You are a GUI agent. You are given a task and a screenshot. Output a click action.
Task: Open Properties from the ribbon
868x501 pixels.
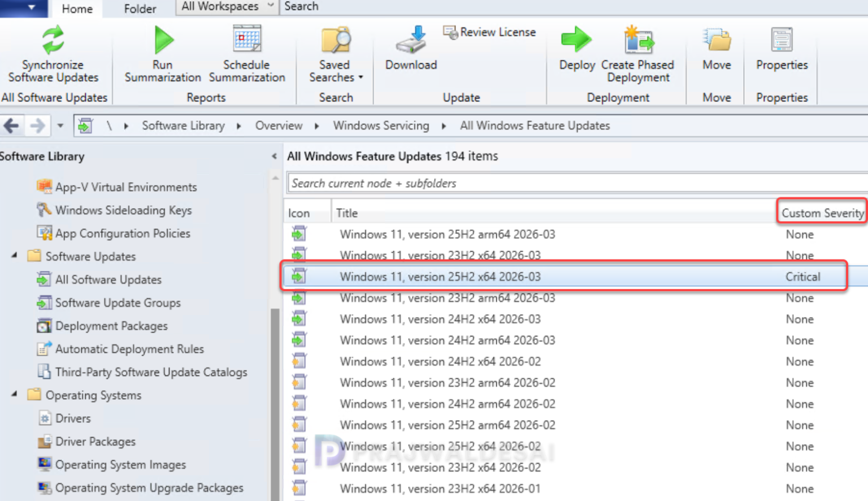click(782, 49)
